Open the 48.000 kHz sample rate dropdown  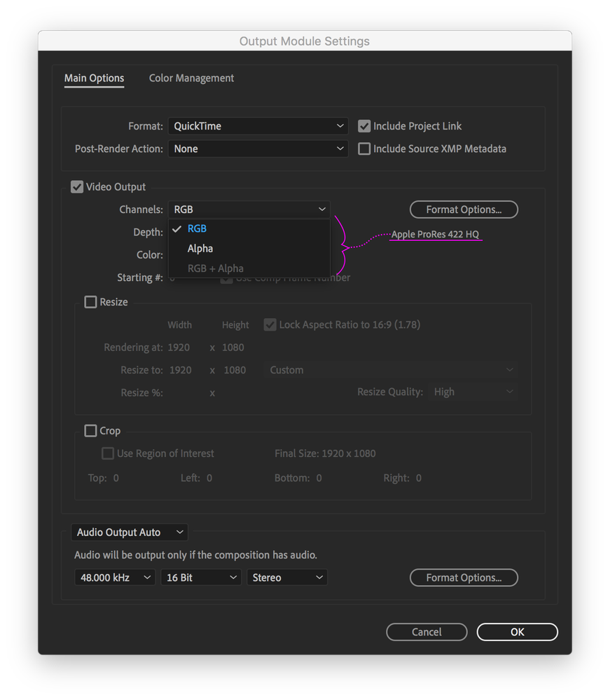coord(114,577)
